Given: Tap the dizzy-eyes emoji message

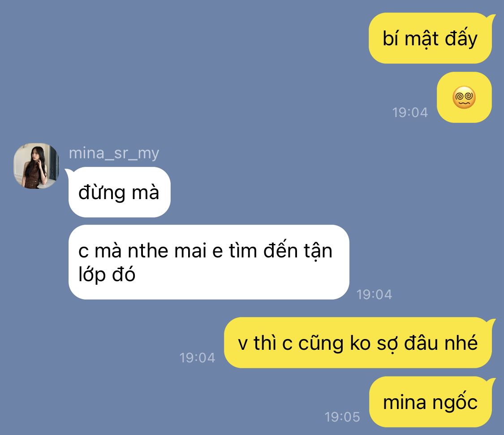Looking at the screenshot, I should click(464, 97).
